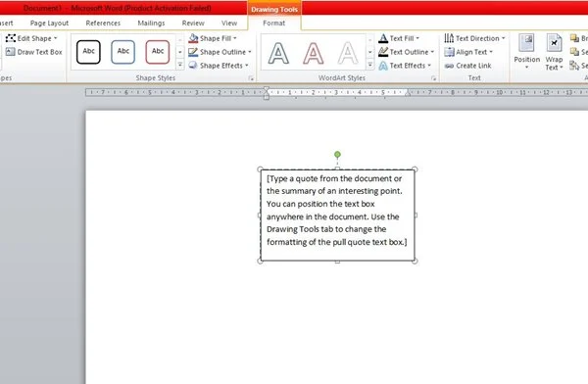Image resolution: width=588 pixels, height=384 pixels.
Task: Open the WordArt Styles dialog launcher
Action: tap(433, 78)
